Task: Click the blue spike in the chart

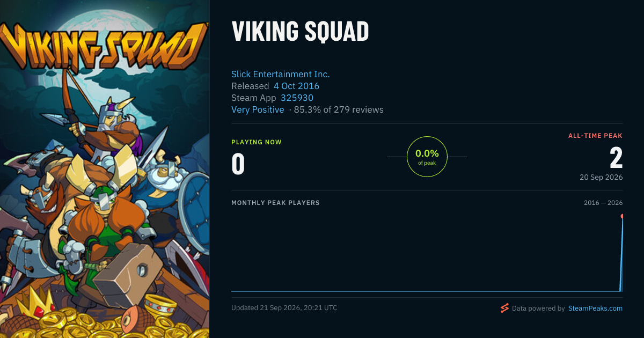Action: (x=621, y=255)
